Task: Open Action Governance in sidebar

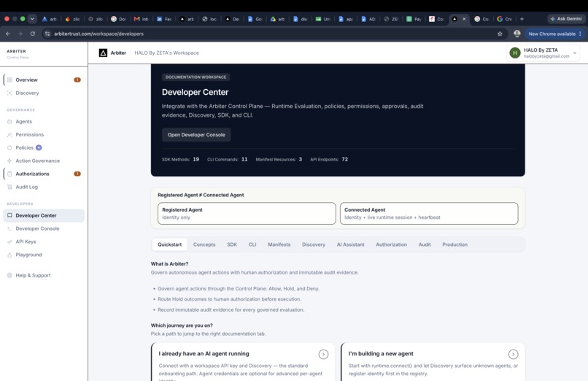Action: click(x=44, y=161)
